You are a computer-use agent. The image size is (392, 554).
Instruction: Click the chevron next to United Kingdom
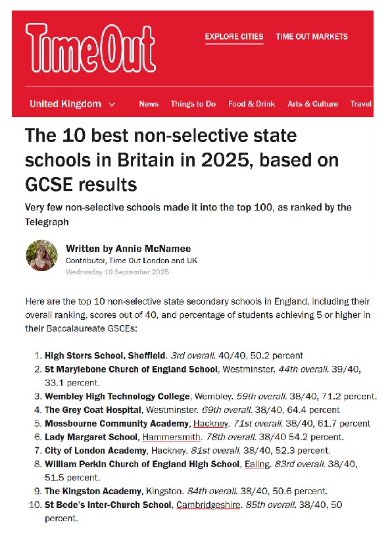click(x=112, y=103)
